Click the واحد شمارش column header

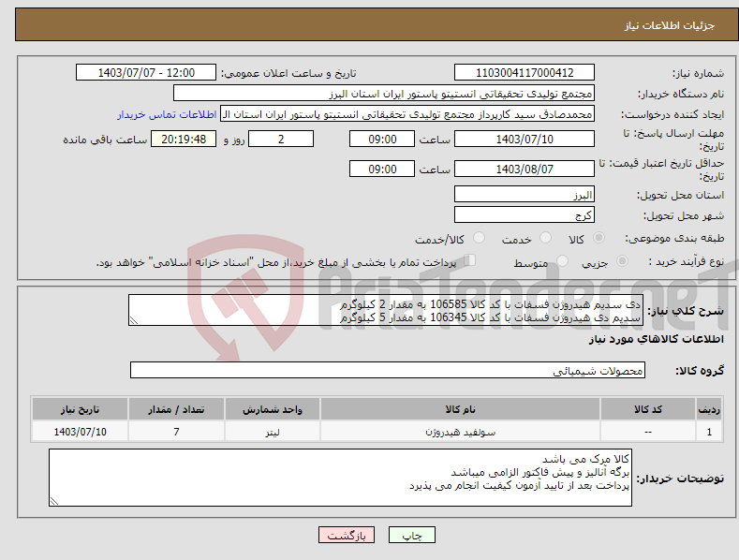(273, 409)
